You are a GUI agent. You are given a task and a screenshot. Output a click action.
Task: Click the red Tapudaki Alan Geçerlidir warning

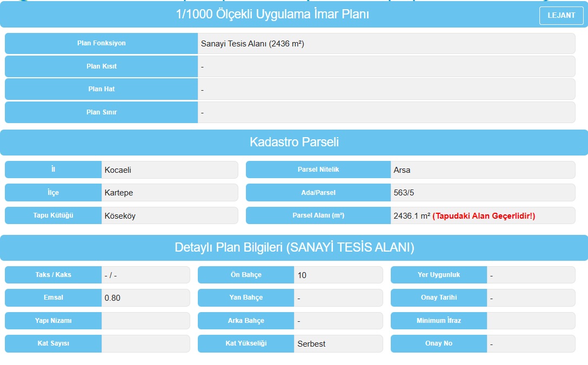pyautogui.click(x=484, y=216)
